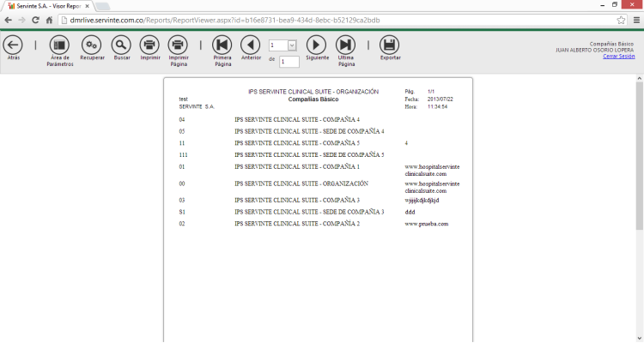644x343 pixels.
Task: Open the Área de Parámetros panel
Action: (x=60, y=45)
